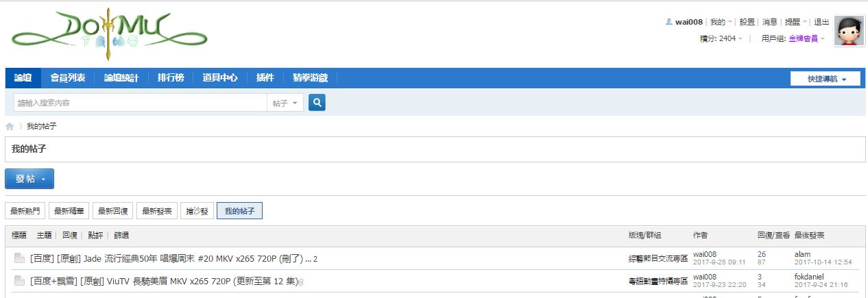
Task: Click the user icon beside wai008
Action: (x=669, y=22)
